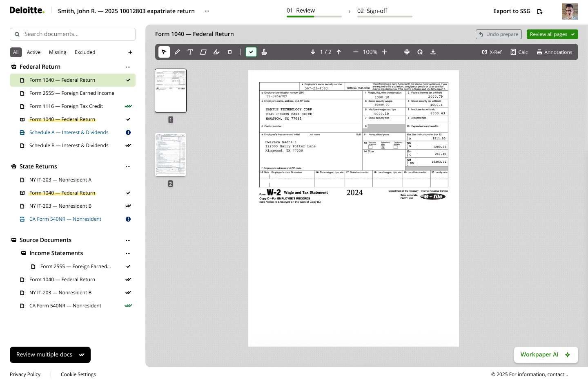Collapse Income Statements subfolder
The width and height of the screenshot is (588, 381).
[x=24, y=253]
